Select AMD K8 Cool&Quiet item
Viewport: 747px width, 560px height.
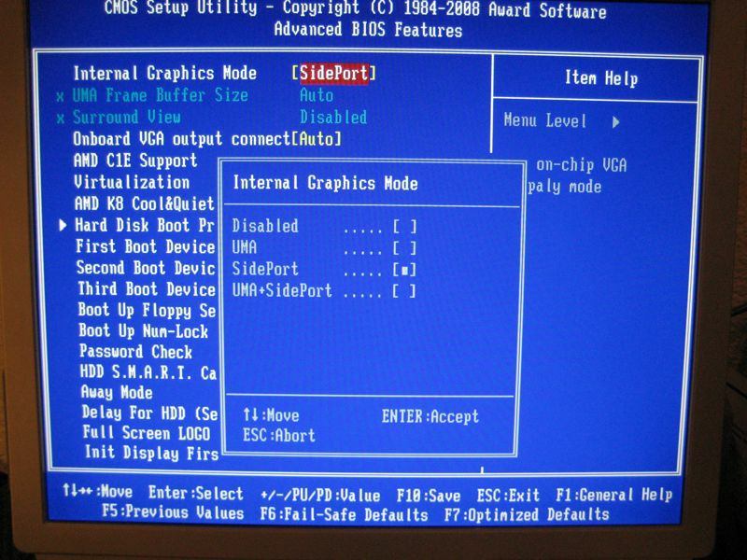[145, 203]
